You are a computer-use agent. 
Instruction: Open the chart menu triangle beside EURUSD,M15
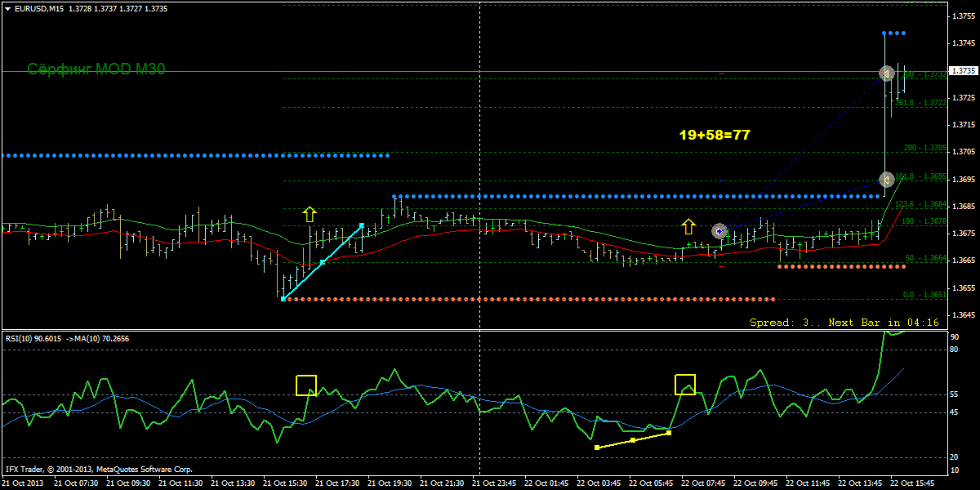pos(7,8)
